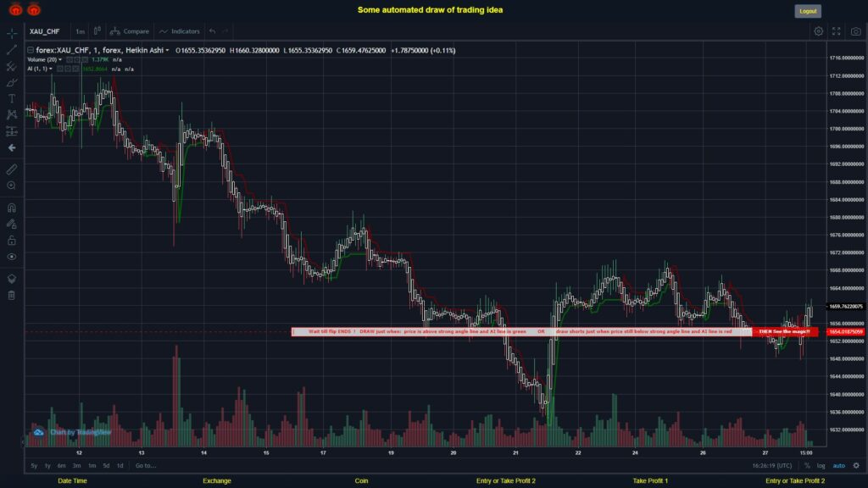Click the left arrow back icon
868x488 pixels.
tap(12, 147)
